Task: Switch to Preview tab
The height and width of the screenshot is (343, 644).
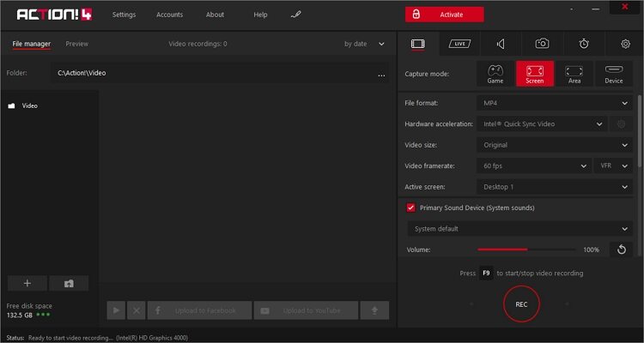Action: 76,44
